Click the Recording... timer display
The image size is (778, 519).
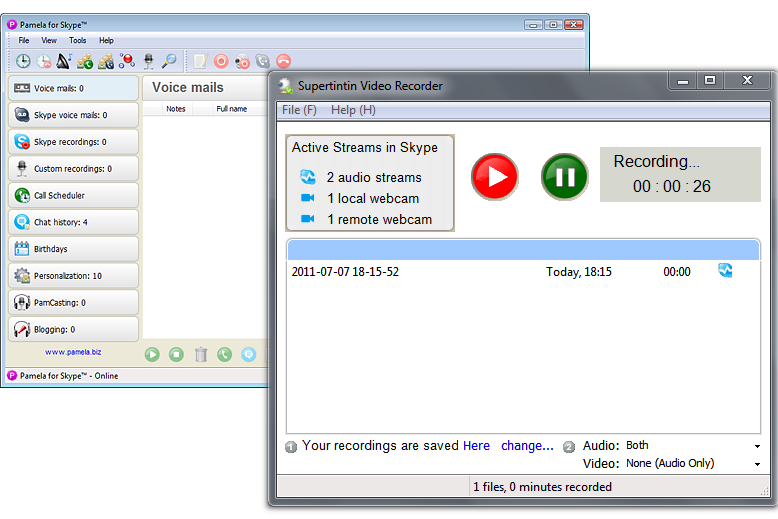click(680, 174)
